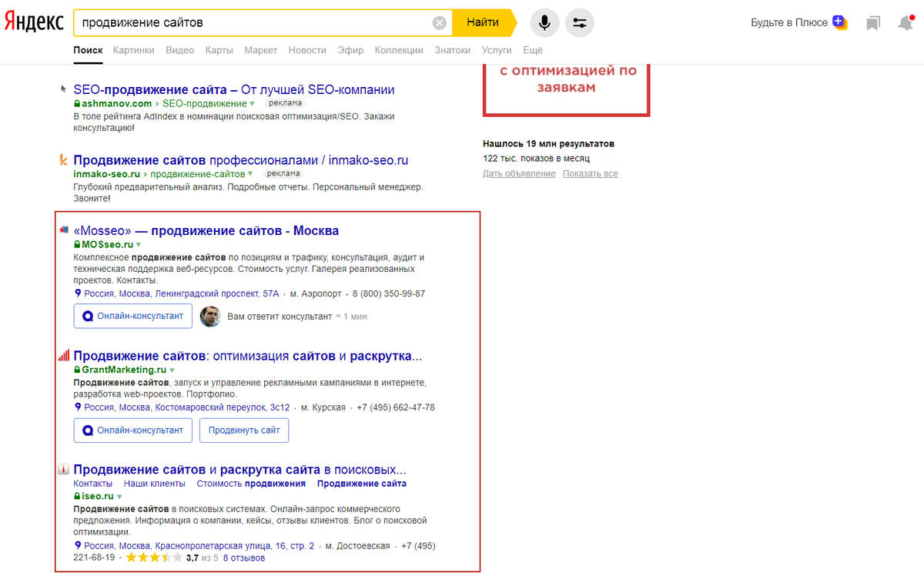Click inmako-seo.ru green URL
Screen dimensions: 924x573
click(x=108, y=174)
